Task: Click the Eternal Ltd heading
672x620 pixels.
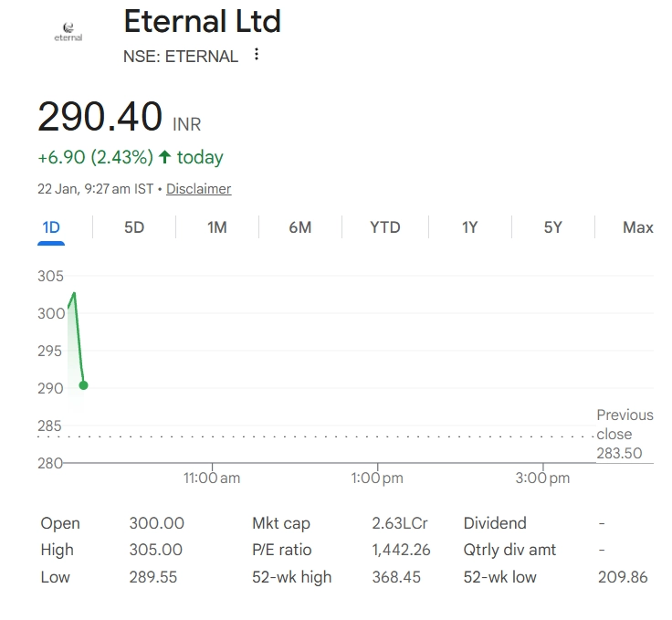Action: click(202, 21)
